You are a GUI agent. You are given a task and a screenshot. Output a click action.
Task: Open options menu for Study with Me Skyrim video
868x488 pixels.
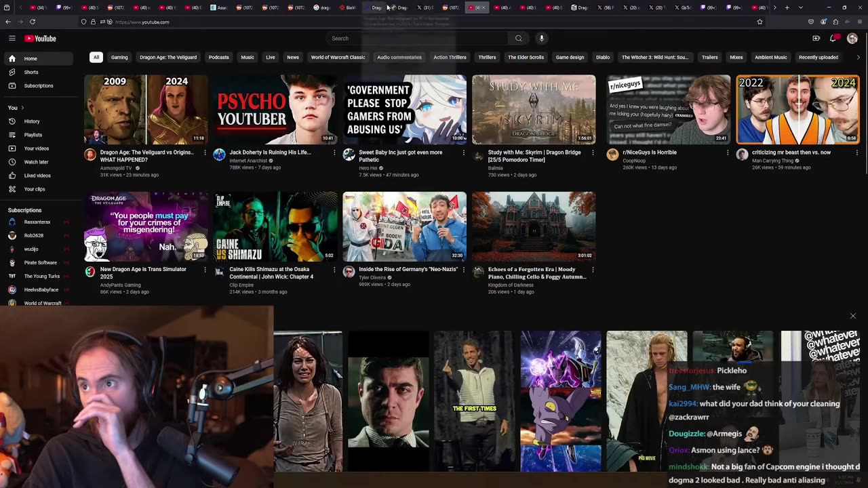tap(593, 152)
